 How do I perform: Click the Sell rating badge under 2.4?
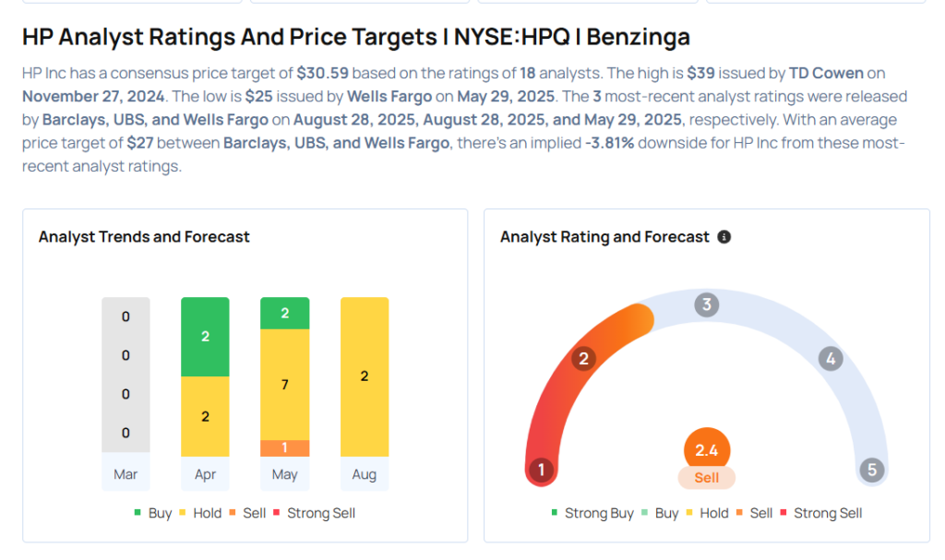coord(707,478)
